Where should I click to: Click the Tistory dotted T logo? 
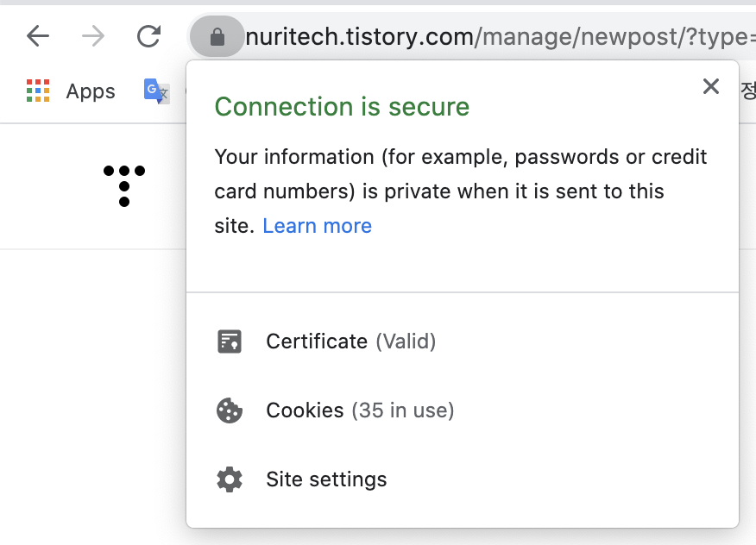(x=124, y=186)
